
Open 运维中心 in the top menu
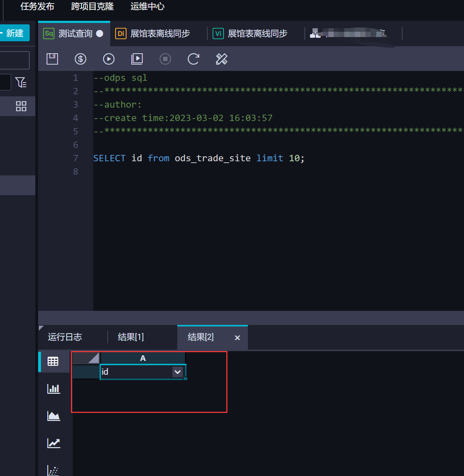(x=148, y=6)
